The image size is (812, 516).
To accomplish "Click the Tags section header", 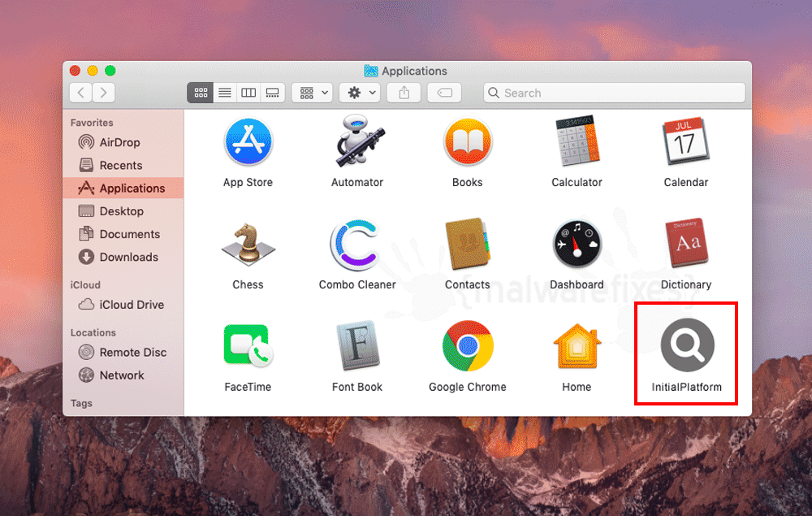I will 81,403.
